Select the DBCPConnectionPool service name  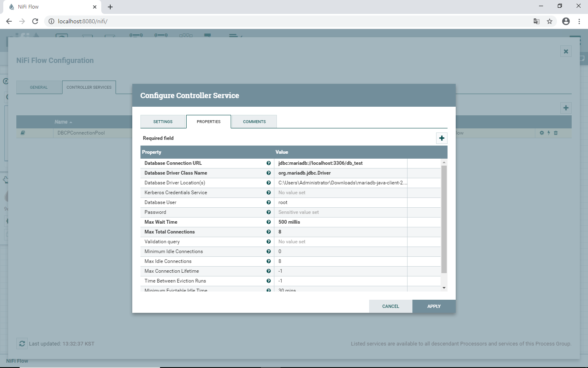point(81,133)
